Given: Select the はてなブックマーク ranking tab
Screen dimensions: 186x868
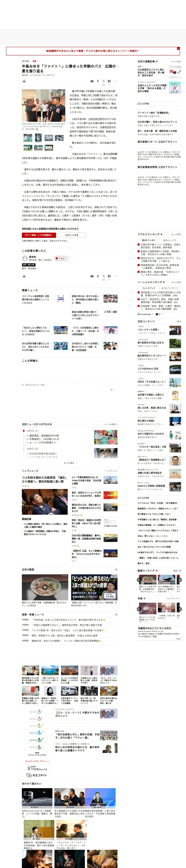Looking at the screenshot, I should 170,288.
